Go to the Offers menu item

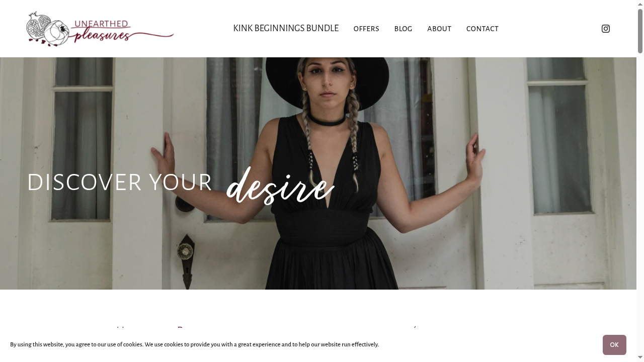(366, 29)
